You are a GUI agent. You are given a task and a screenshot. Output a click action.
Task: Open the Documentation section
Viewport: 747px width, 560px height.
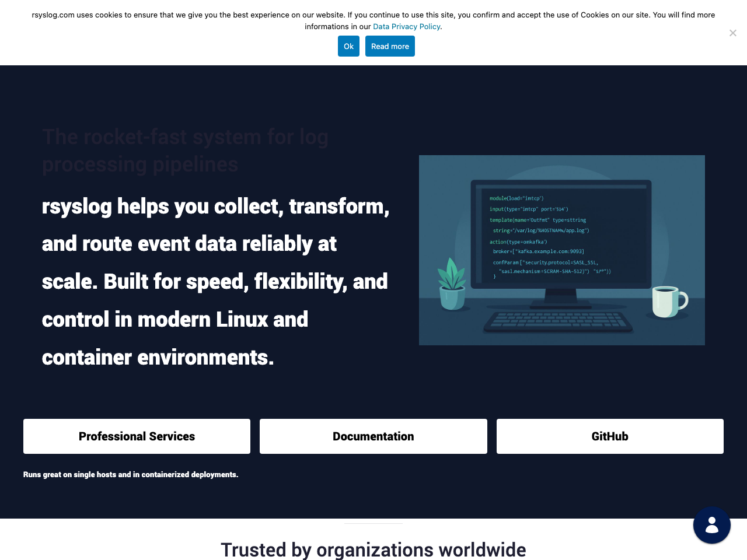(373, 436)
